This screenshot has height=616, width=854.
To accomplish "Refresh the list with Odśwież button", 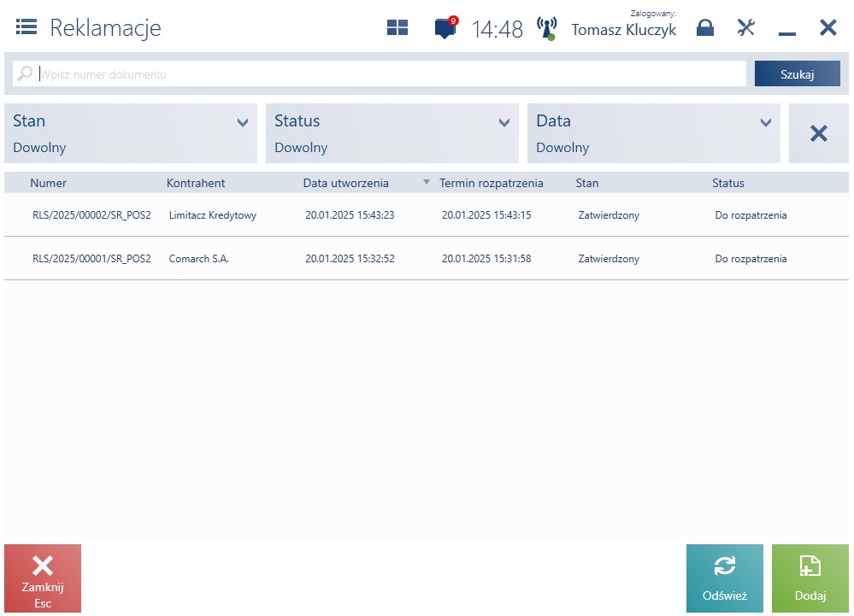I will click(724, 578).
